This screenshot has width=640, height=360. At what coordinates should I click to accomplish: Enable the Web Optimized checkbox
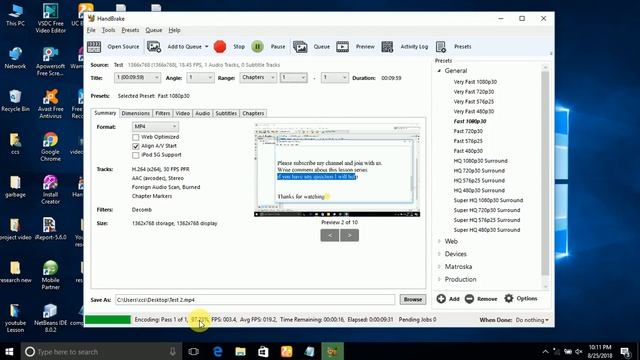click(x=136, y=137)
